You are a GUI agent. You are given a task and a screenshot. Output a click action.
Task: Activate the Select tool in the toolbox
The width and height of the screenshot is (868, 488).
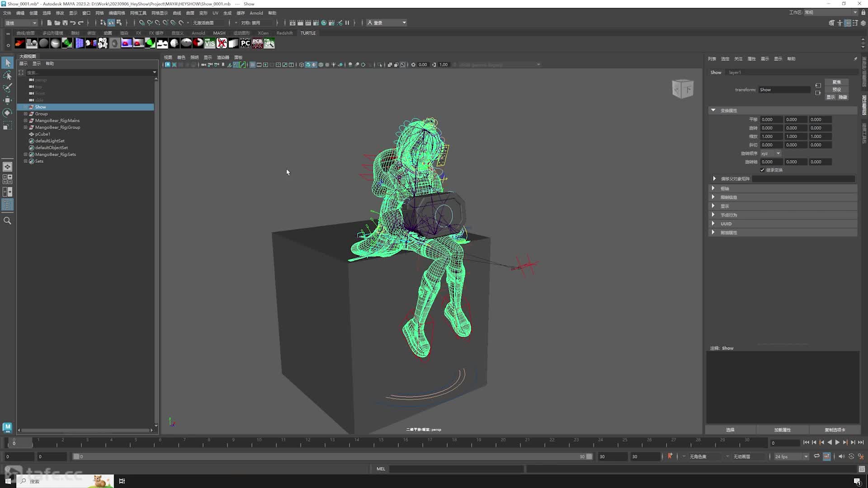coord(8,62)
